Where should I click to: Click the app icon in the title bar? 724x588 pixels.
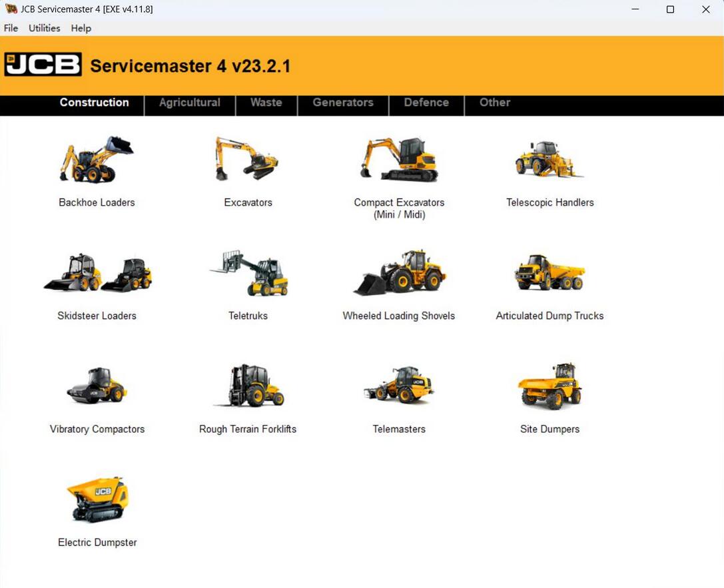click(11, 9)
